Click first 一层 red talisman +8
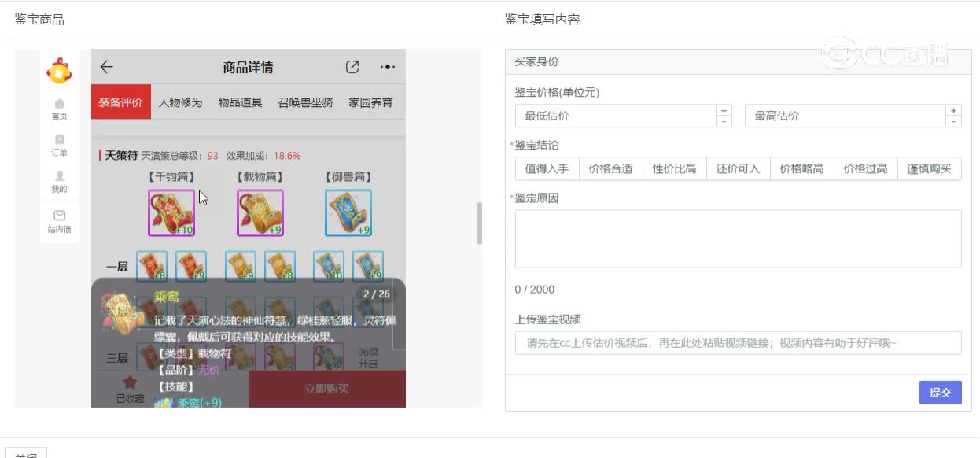This screenshot has height=458, width=980. [152, 266]
